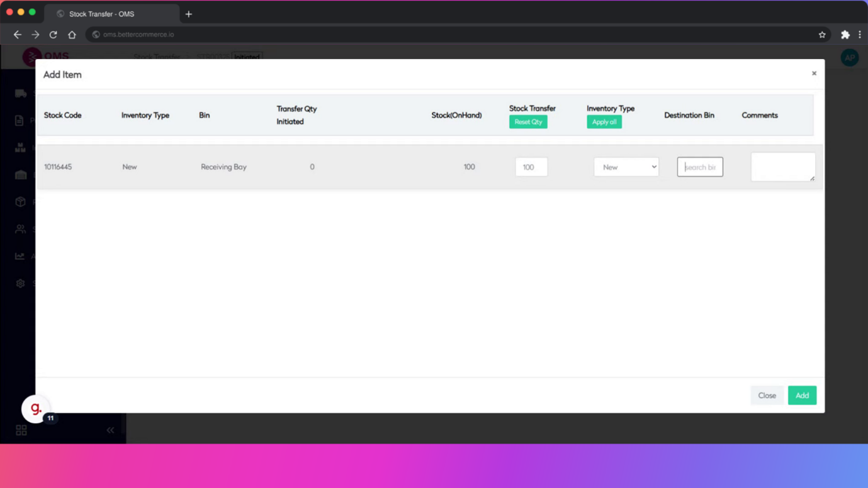This screenshot has width=868, height=488.
Task: Click the red g. guide widget
Action: point(36,409)
